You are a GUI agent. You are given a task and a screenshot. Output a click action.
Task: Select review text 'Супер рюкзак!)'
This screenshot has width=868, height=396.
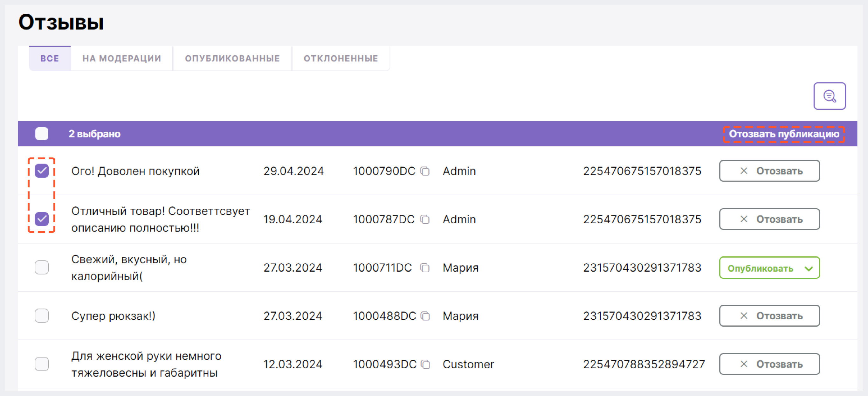click(x=113, y=316)
